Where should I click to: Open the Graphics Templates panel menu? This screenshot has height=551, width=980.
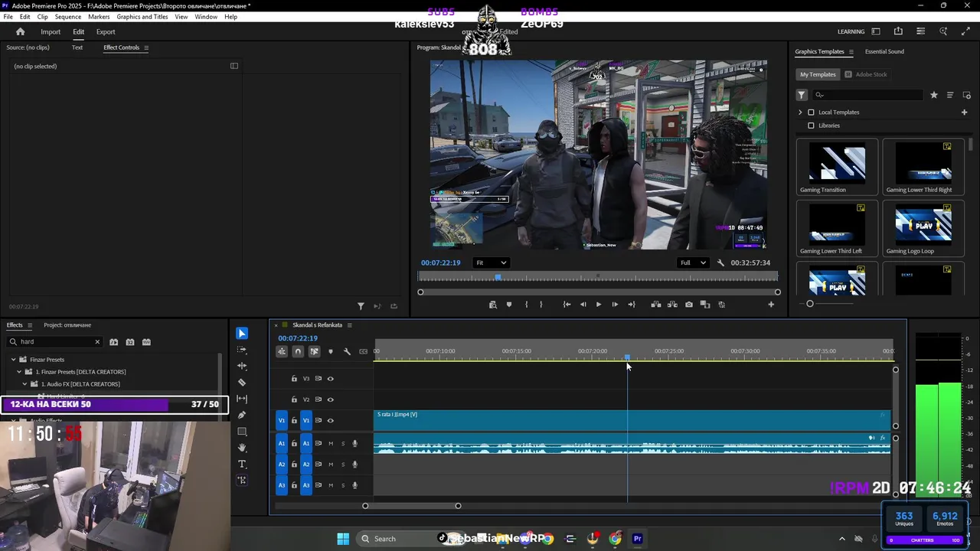pos(851,51)
